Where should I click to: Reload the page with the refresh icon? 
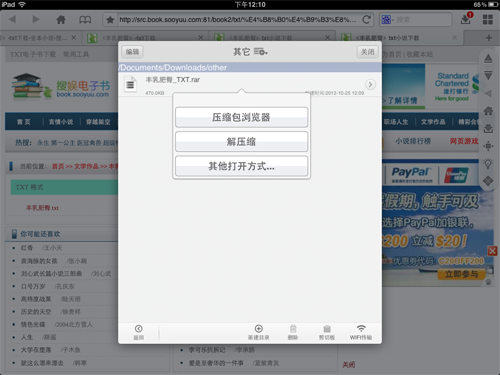(366, 20)
